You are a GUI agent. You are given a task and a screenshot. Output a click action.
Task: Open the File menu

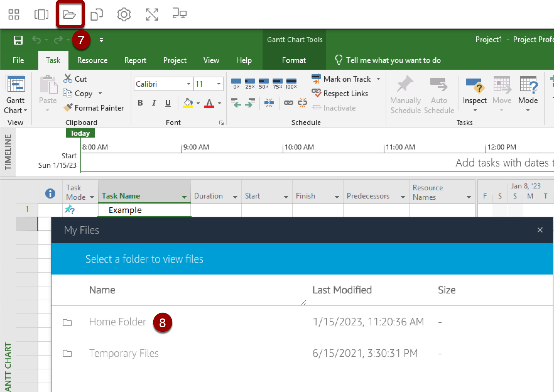[x=18, y=60]
